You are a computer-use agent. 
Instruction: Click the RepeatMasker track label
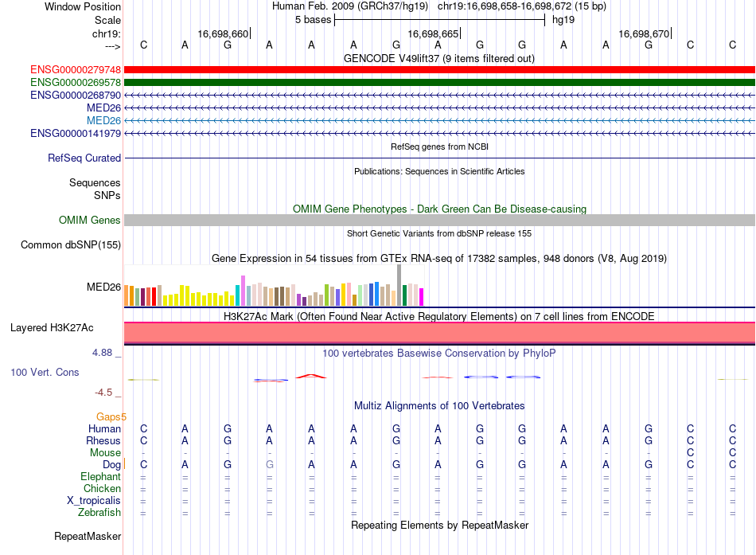(x=88, y=536)
